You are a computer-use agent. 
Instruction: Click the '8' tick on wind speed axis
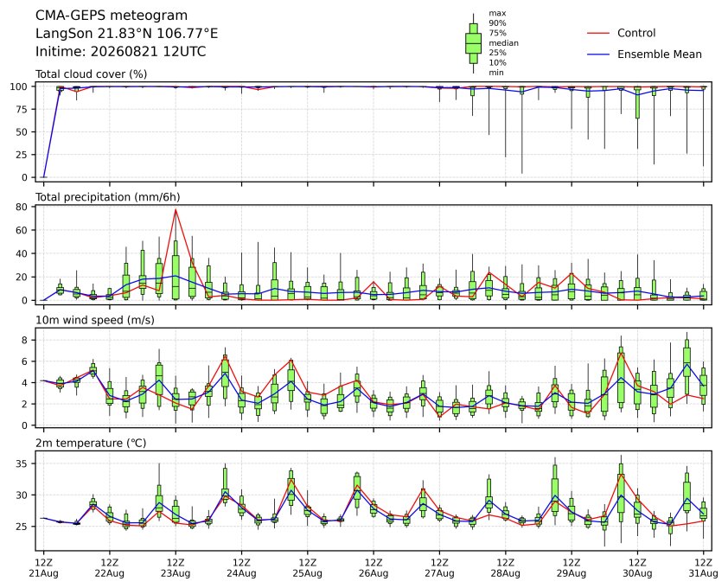(26, 341)
